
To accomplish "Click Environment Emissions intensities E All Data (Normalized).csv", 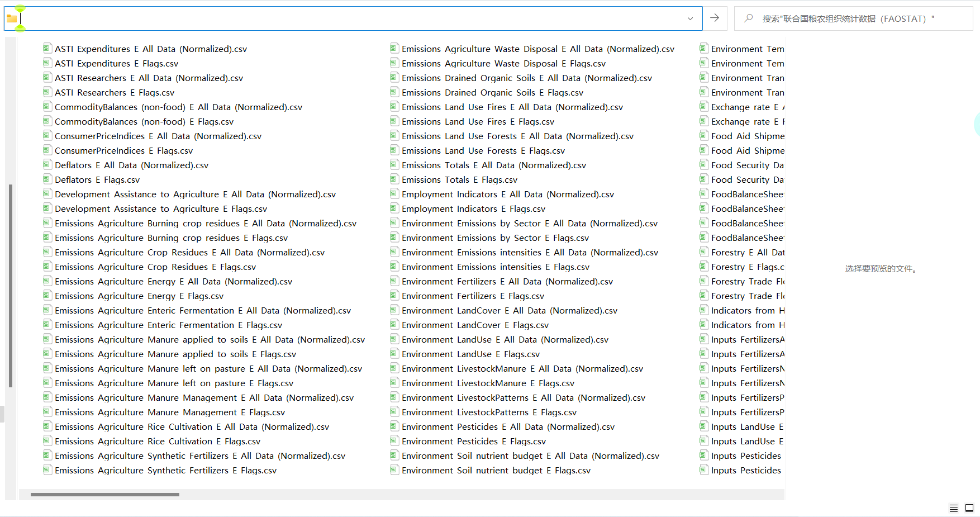I will coord(530,253).
